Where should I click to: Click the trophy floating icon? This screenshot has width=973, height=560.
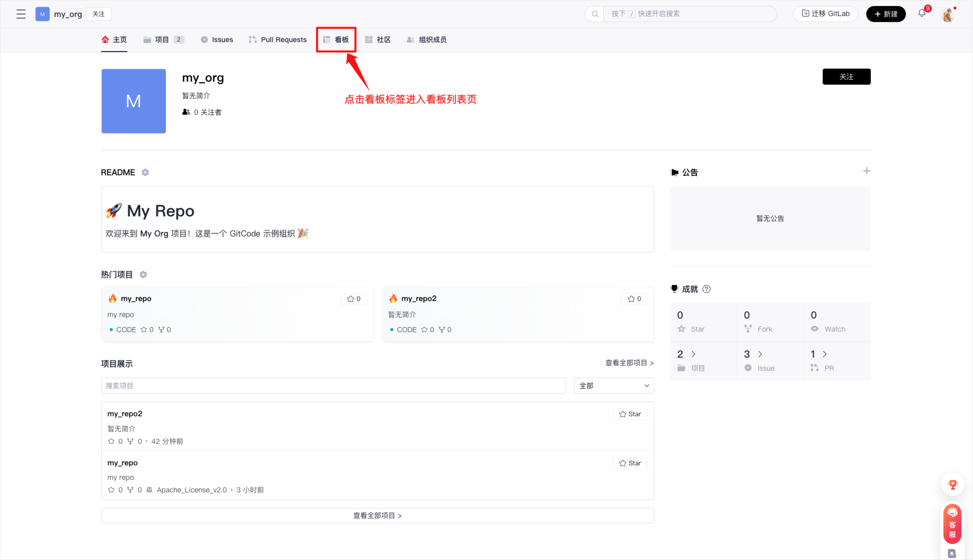(x=952, y=484)
